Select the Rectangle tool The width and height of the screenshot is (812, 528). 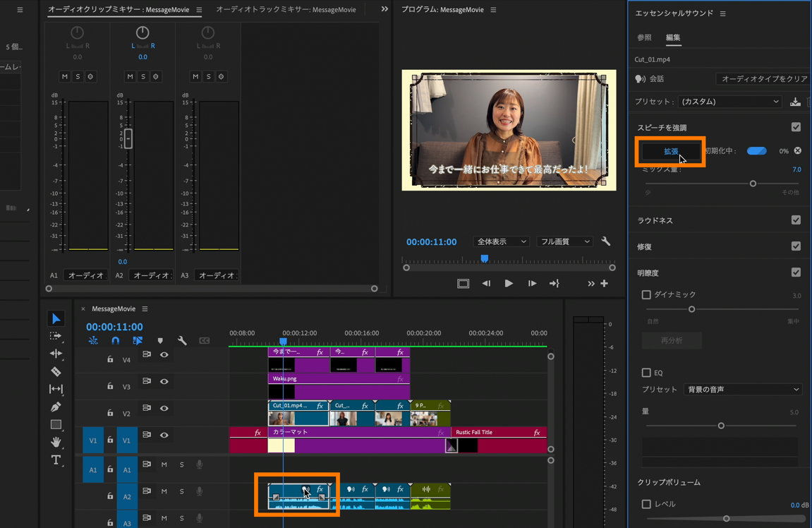56,424
